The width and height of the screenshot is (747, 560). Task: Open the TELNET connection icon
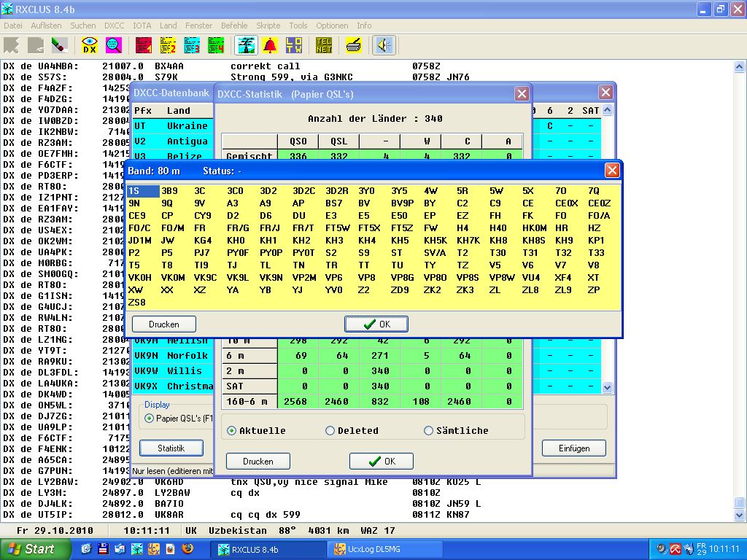pos(324,45)
